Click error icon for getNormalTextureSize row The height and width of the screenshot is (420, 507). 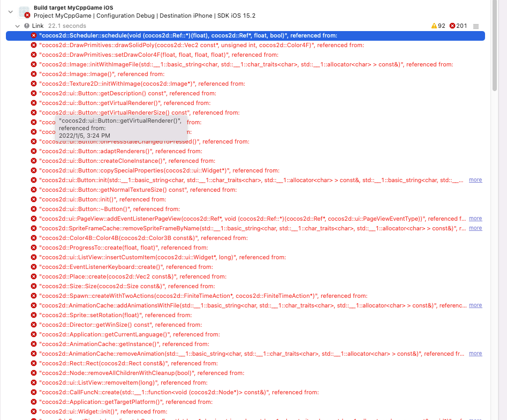tap(34, 190)
